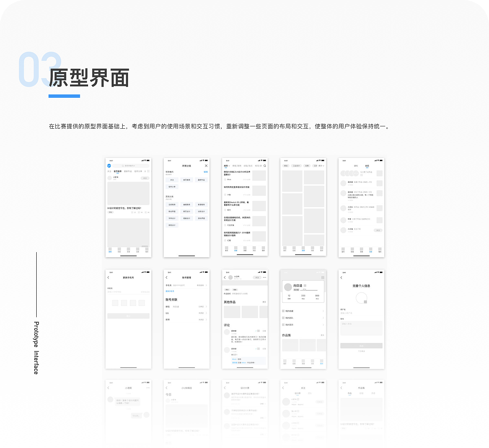Select the 最新作品 tab on the home feed

tap(128, 171)
